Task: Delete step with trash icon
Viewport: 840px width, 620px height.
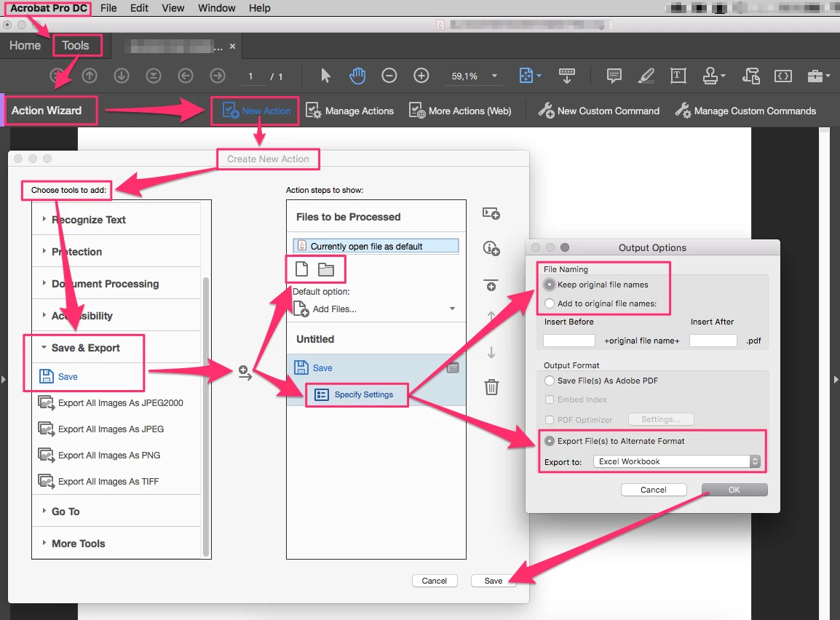Action: click(x=491, y=386)
